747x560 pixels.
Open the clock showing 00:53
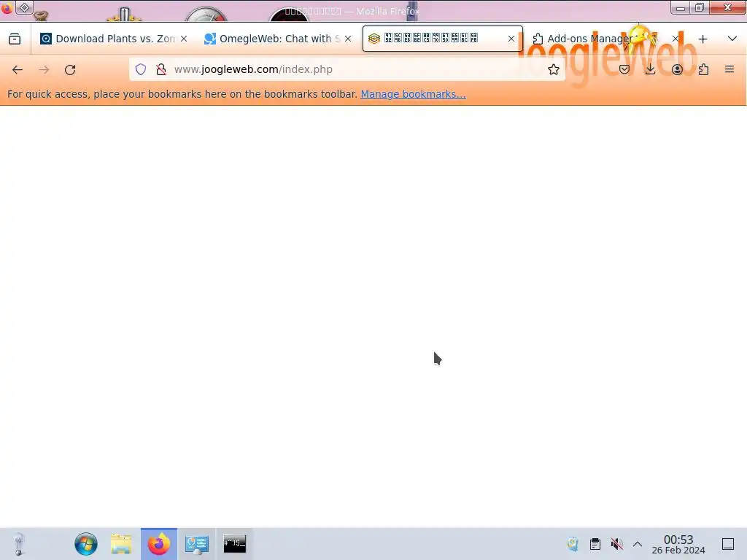[678, 544]
